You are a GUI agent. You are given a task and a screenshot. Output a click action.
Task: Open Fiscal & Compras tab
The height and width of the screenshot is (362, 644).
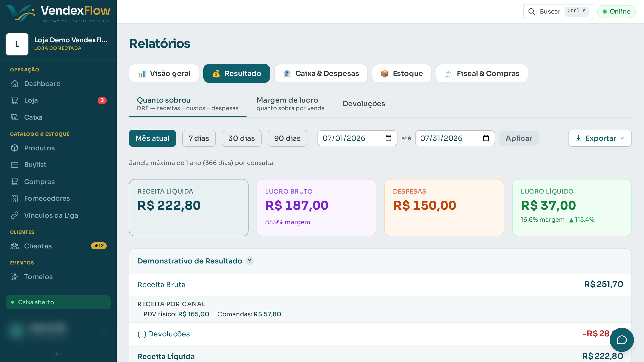482,73
